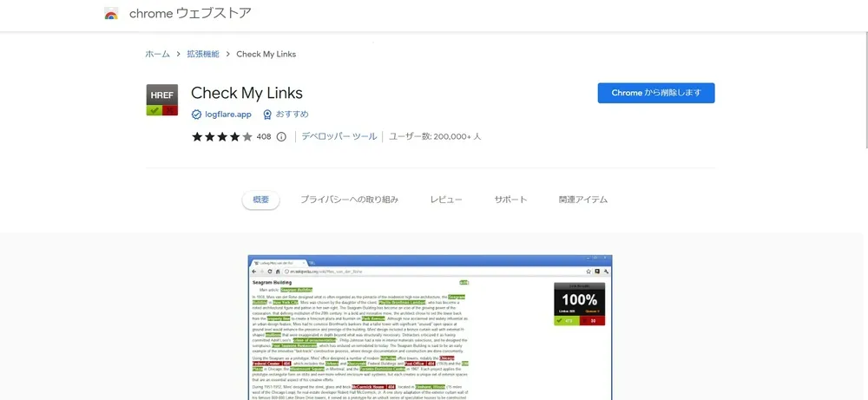
Task: Open the 関連アイテム tab
Action: [583, 200]
